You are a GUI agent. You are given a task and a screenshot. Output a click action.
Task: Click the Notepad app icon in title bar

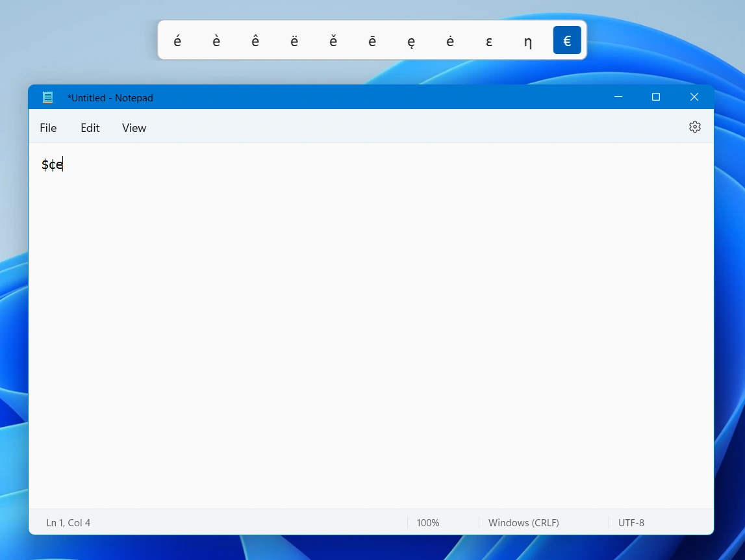47,97
